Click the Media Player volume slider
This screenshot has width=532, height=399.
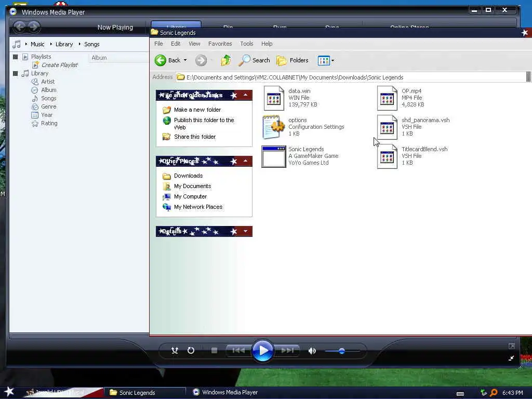342,351
